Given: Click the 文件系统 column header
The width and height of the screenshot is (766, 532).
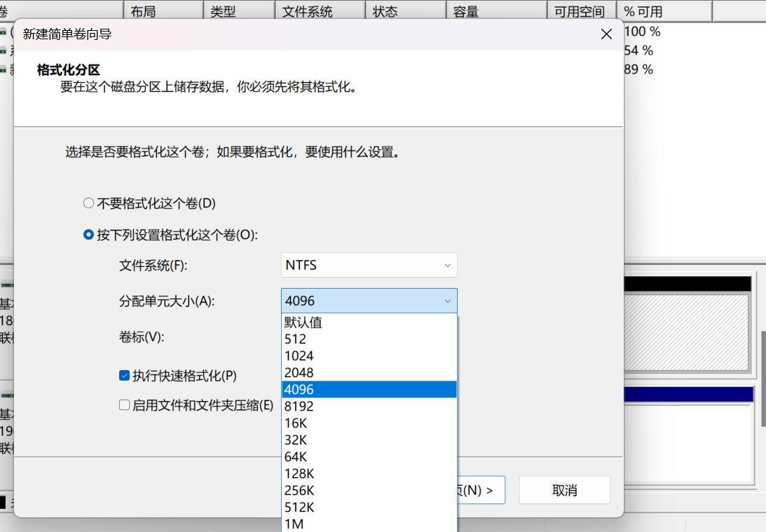Looking at the screenshot, I should [320, 12].
